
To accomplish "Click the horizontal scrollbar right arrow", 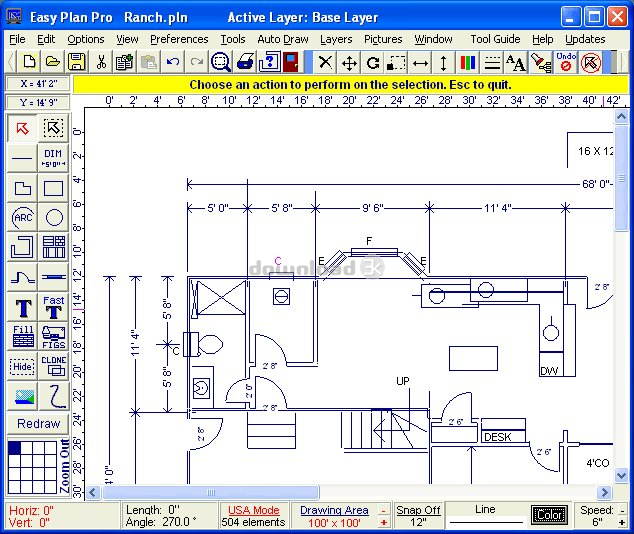I will [x=605, y=492].
